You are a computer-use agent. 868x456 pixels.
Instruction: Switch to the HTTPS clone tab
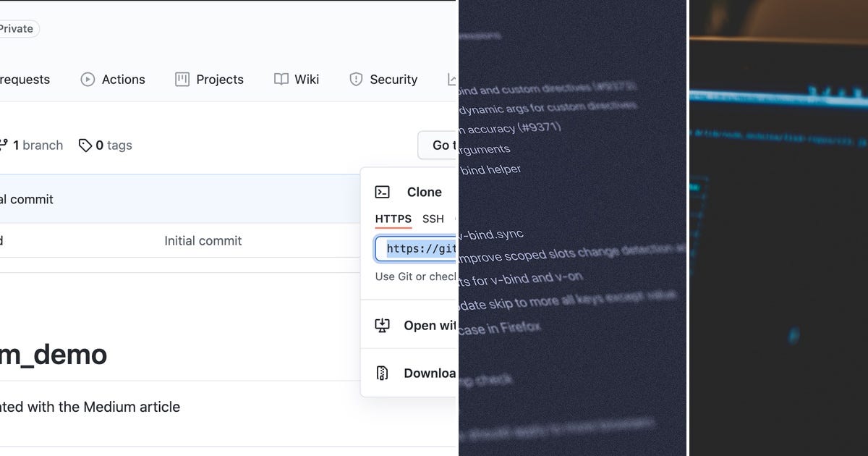pyautogui.click(x=393, y=219)
